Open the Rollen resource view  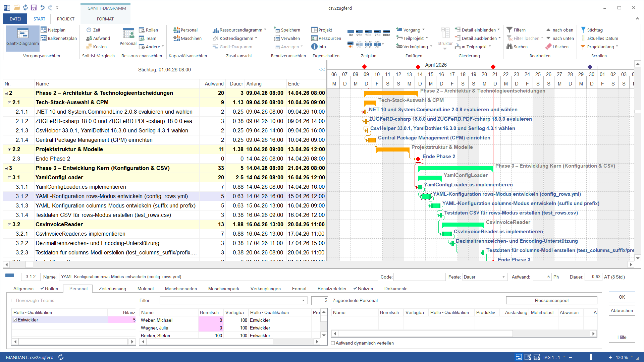pyautogui.click(x=148, y=30)
